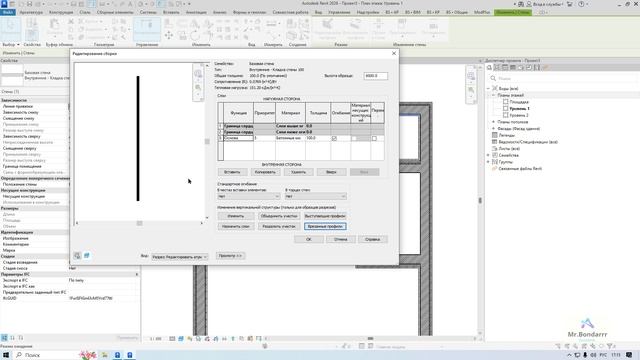Confirm dialog with OK button

309,240
